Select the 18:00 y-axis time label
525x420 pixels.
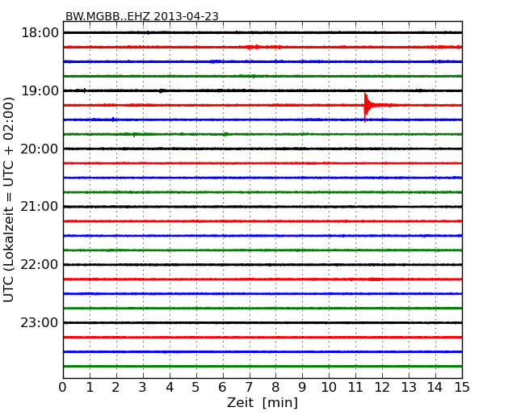(x=40, y=33)
